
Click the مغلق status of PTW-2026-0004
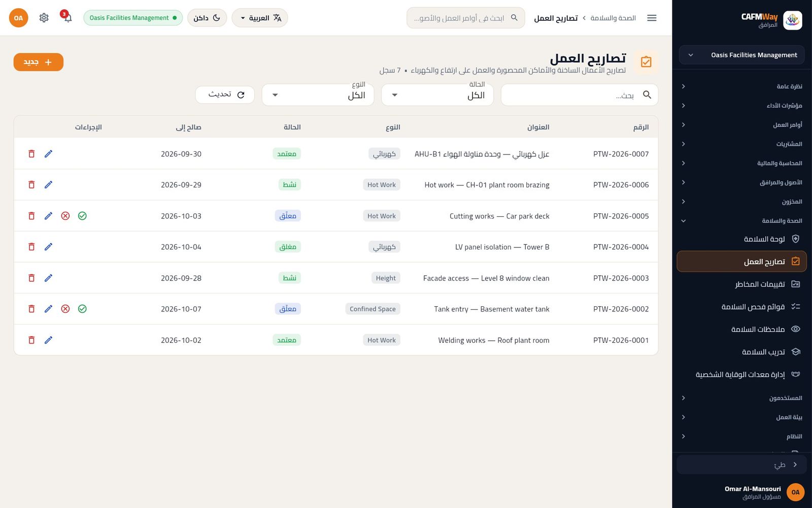[288, 247]
